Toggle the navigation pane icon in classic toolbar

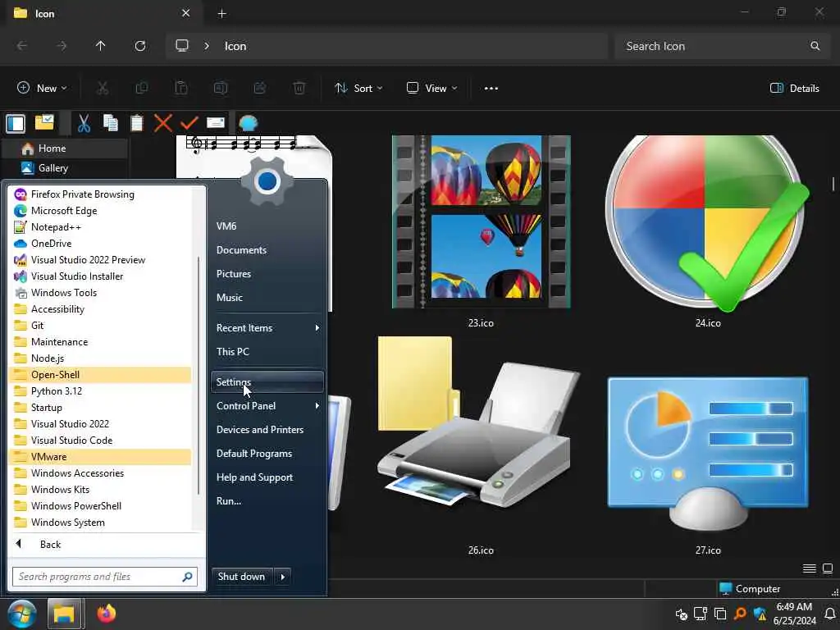click(x=16, y=123)
